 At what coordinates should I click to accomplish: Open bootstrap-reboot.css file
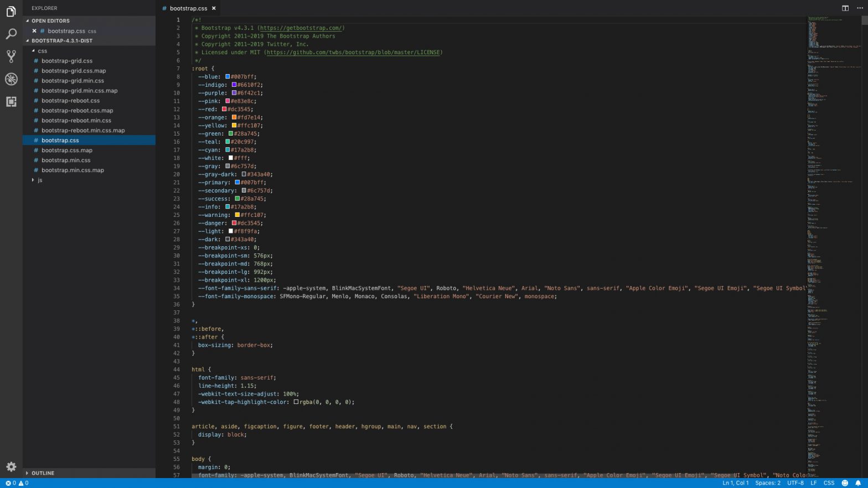[89, 101]
